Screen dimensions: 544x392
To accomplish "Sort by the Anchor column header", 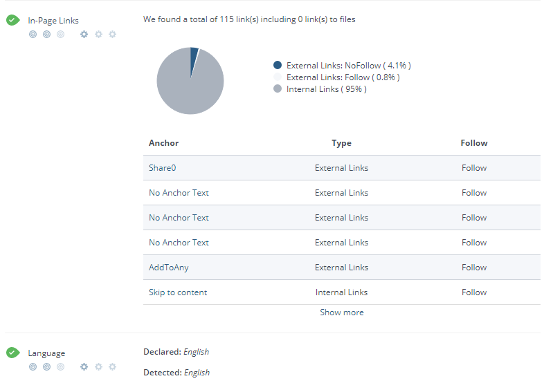I will pos(163,143).
